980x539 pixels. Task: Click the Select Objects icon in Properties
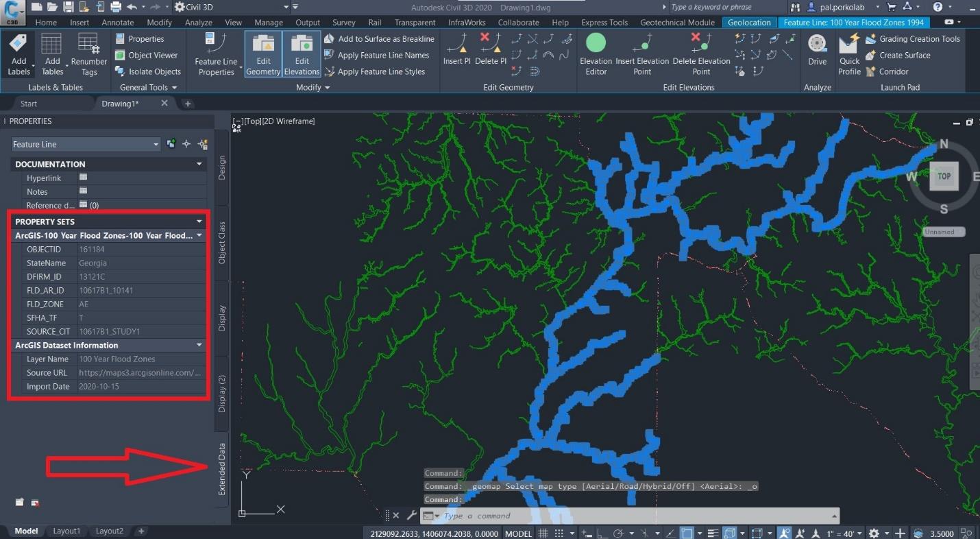[x=186, y=144]
